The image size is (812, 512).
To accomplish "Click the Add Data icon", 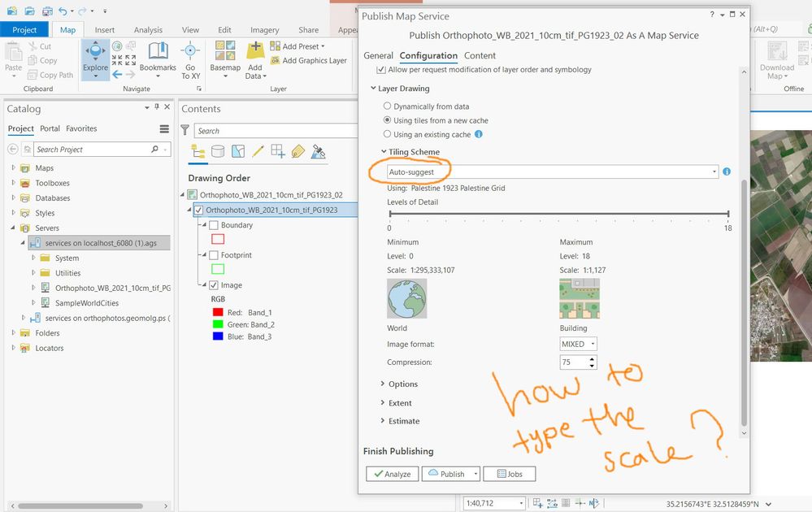I will click(x=255, y=52).
